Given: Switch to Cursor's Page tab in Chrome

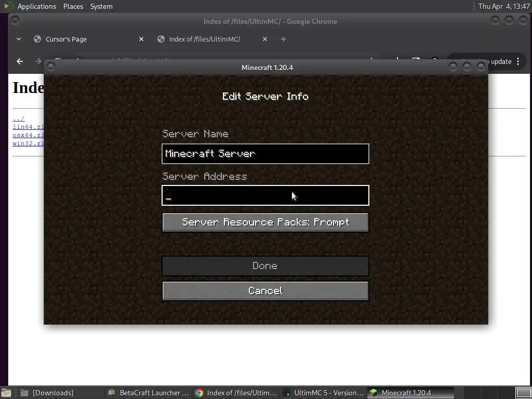Looking at the screenshot, I should click(x=88, y=39).
